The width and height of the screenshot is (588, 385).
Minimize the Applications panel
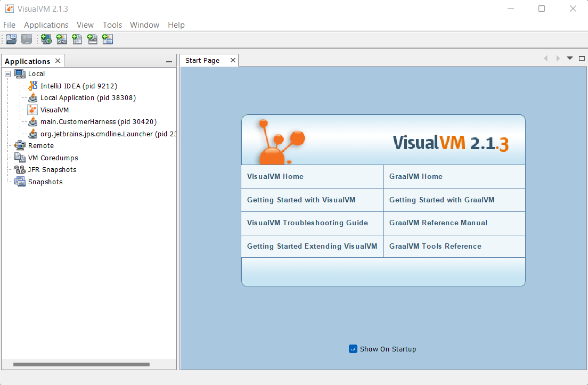click(169, 61)
